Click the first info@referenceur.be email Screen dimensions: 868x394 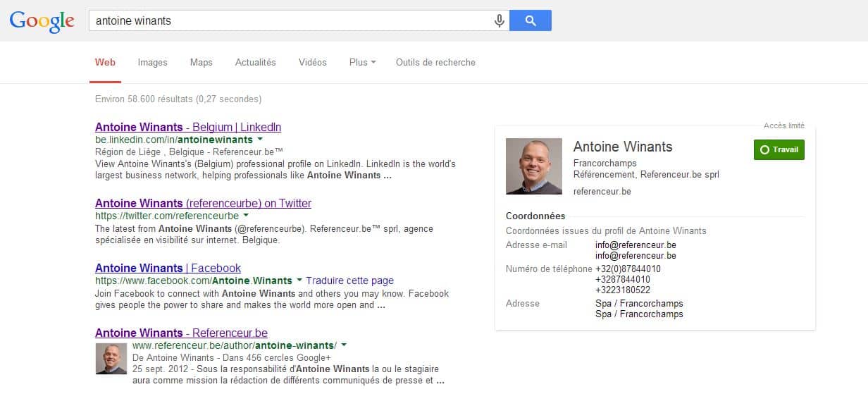click(x=635, y=245)
